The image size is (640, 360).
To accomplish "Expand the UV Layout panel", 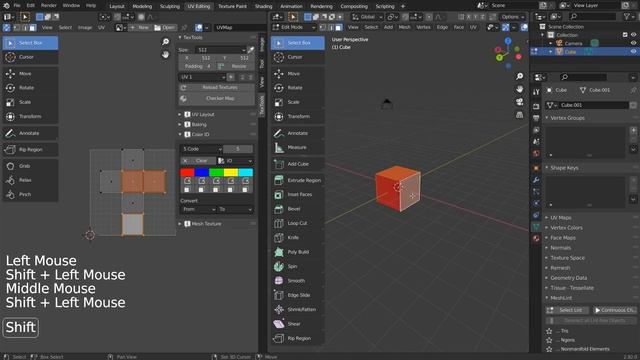I will 203,114.
